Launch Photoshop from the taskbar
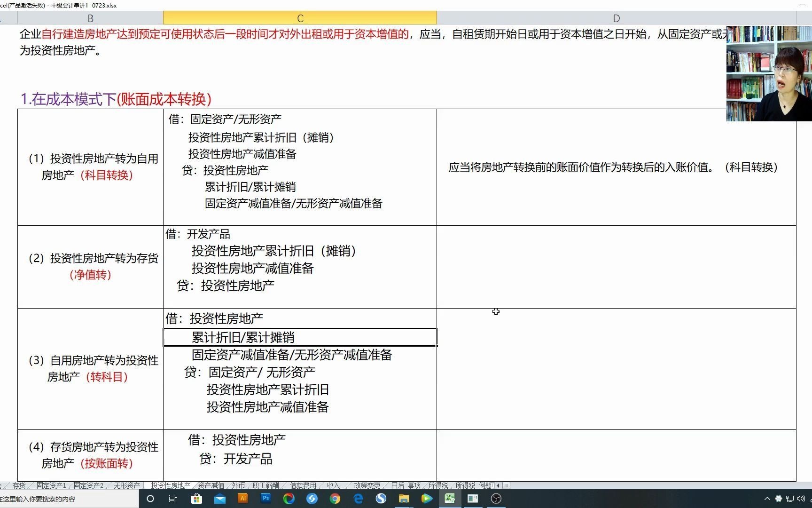 265,499
